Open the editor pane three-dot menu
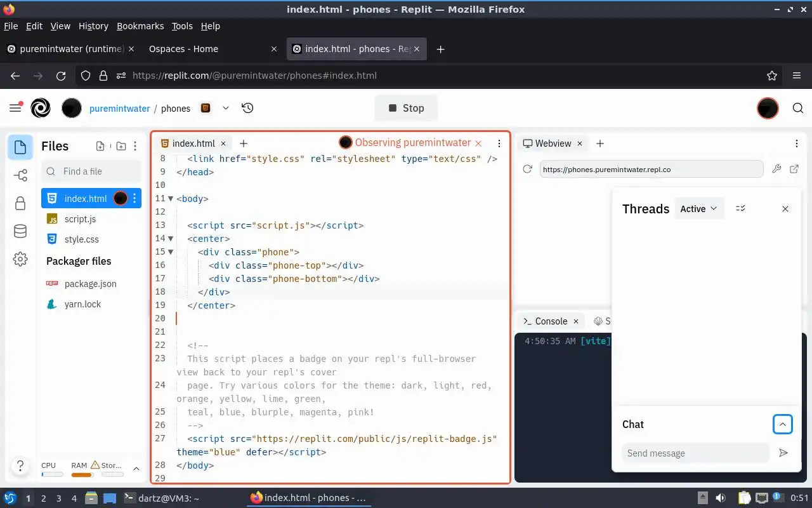This screenshot has height=508, width=812. (499, 144)
